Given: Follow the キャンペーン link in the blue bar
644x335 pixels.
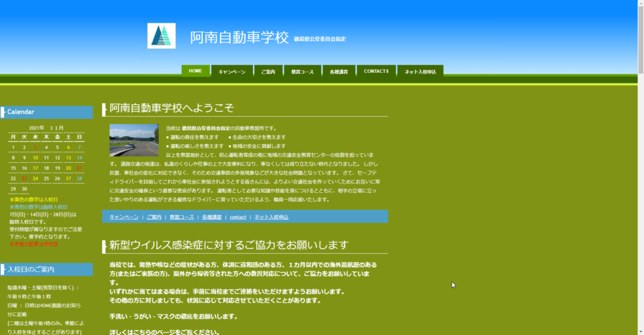Looking at the screenshot, I should tap(124, 217).
